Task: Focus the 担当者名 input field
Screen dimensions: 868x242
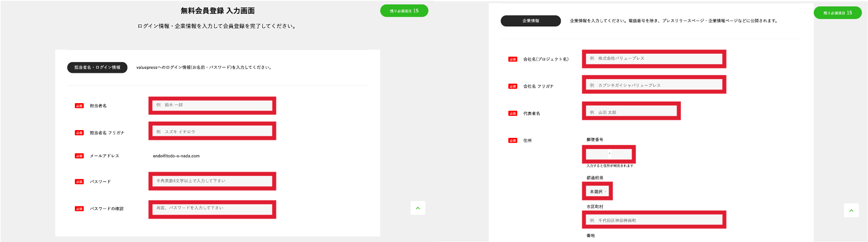Action: [x=212, y=105]
